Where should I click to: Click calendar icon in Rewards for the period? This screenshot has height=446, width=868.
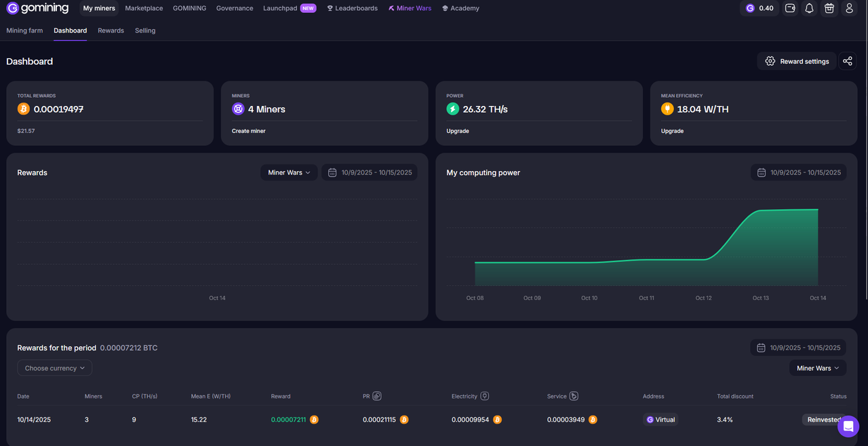pyautogui.click(x=761, y=348)
